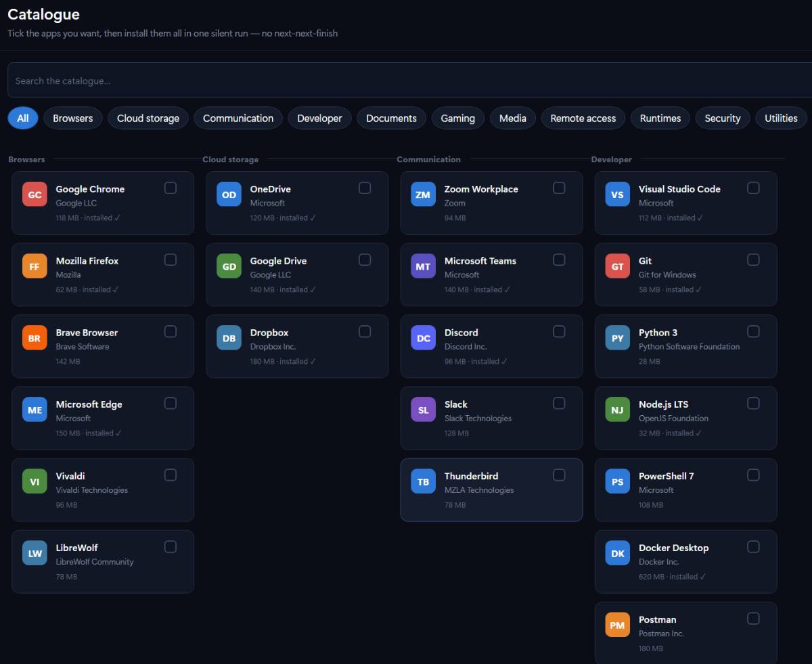Click the Dropbox DB icon

click(x=229, y=338)
